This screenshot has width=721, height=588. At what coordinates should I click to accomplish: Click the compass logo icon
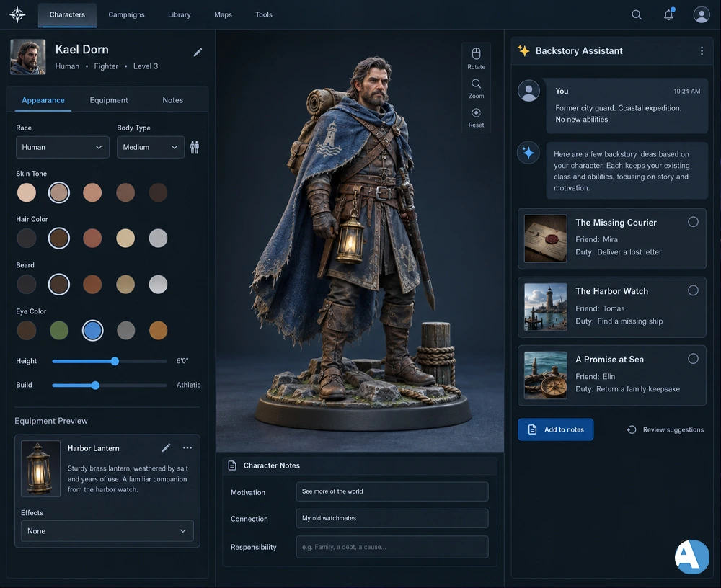pos(17,14)
